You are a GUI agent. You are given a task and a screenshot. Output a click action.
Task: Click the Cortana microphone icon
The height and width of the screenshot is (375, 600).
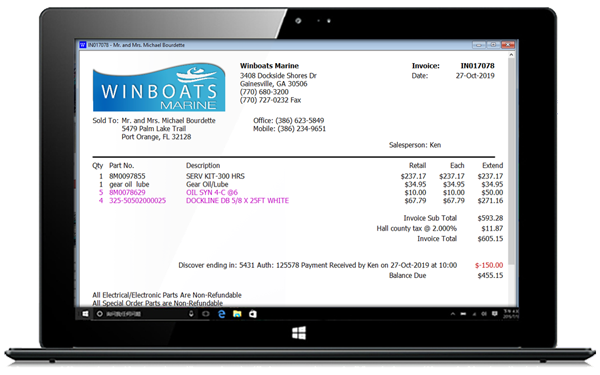tap(191, 314)
